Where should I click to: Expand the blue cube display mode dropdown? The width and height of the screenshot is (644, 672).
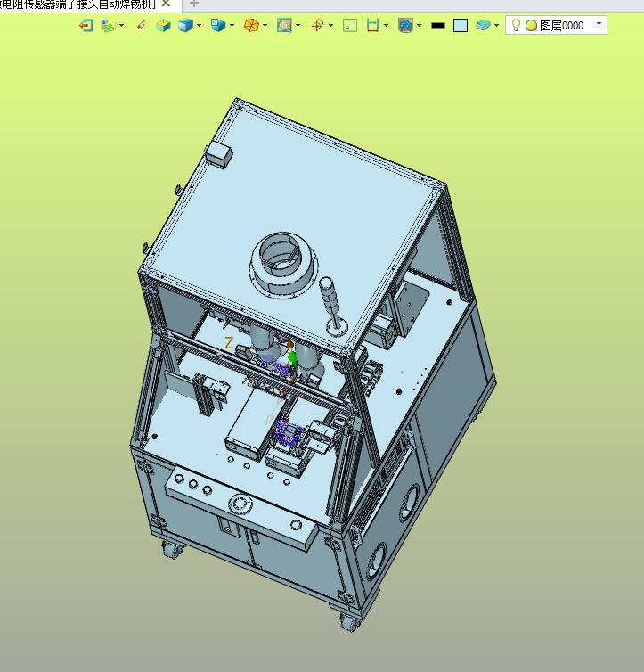coord(200,26)
